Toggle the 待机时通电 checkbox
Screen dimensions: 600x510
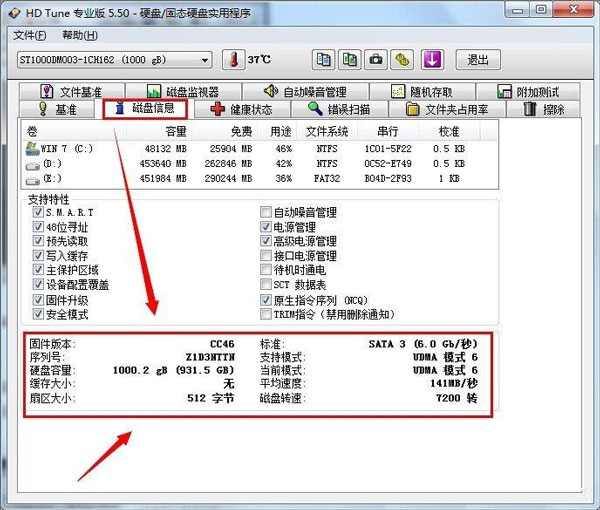click(266, 269)
